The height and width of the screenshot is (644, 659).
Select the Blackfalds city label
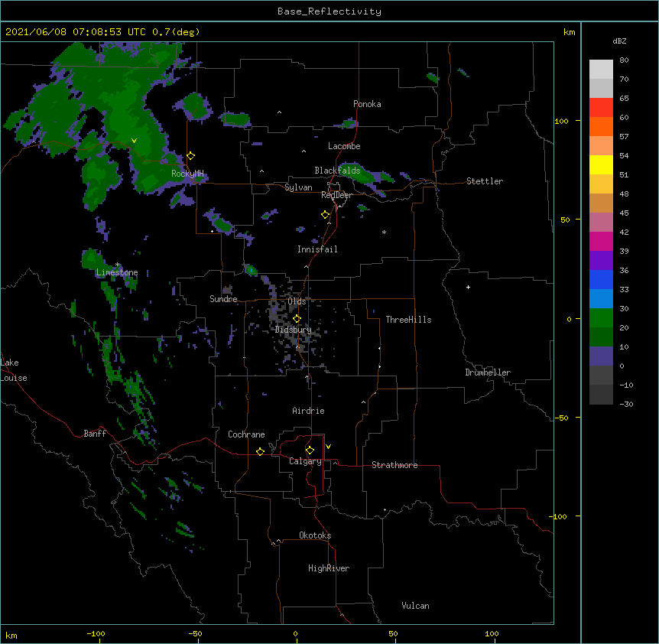[337, 171]
